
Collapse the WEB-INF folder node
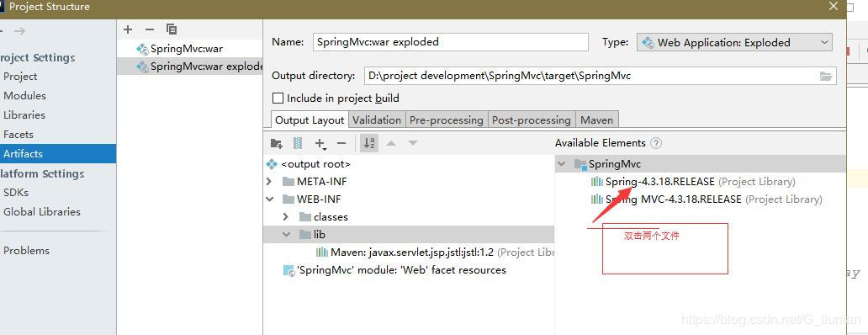[270, 199]
